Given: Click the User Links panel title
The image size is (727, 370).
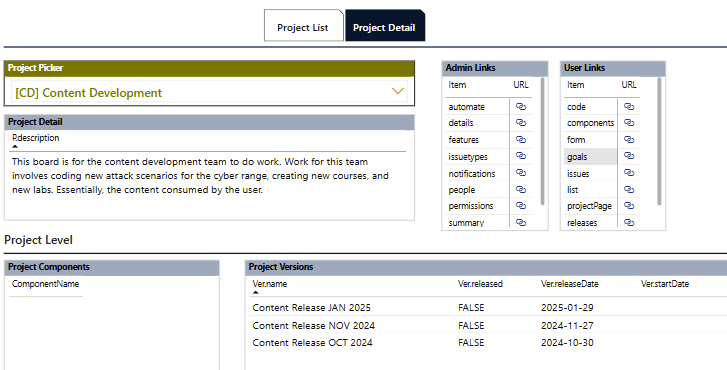Looking at the screenshot, I should tap(584, 68).
